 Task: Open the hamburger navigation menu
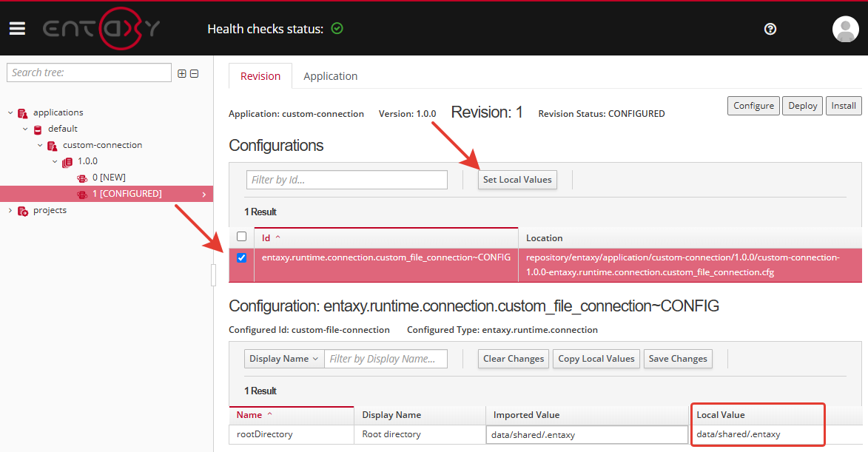tap(17, 29)
